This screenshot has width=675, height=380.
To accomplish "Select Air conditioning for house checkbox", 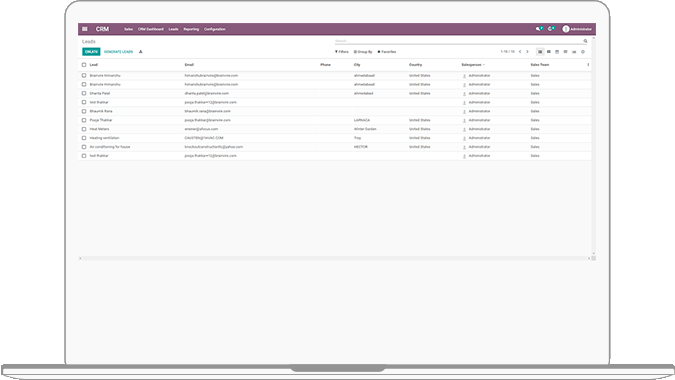I will click(x=84, y=147).
